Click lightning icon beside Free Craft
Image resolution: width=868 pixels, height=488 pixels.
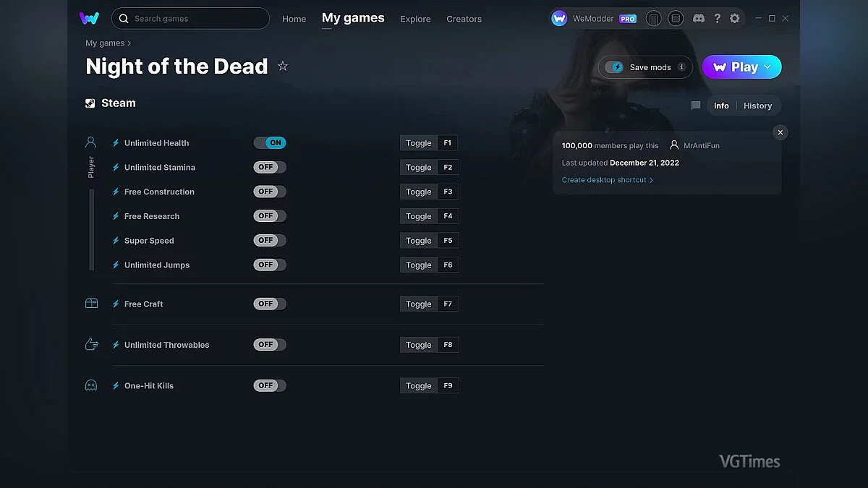[x=116, y=304]
